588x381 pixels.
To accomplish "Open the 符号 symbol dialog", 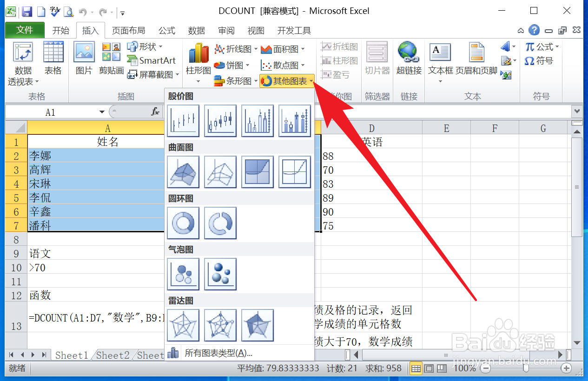I will pyautogui.click(x=539, y=60).
